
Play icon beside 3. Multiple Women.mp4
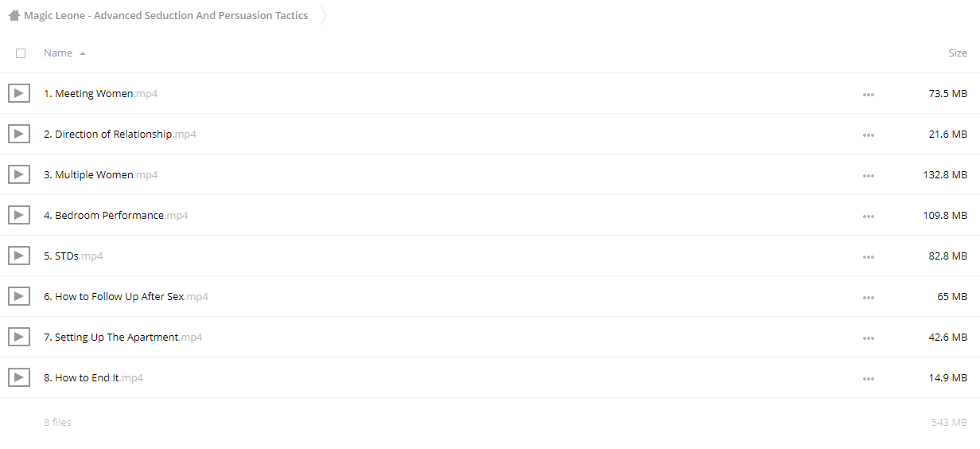[19, 174]
